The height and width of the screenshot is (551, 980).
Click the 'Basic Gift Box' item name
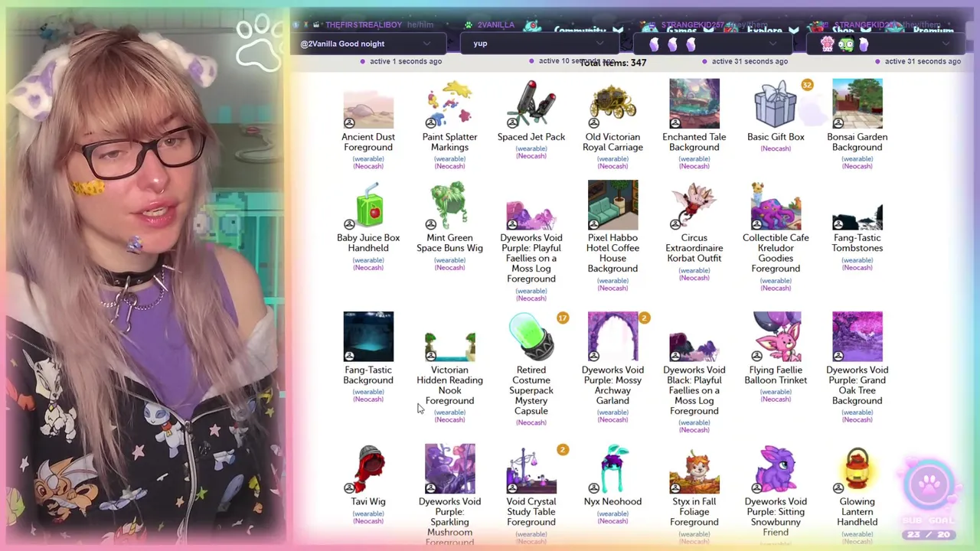coord(776,137)
